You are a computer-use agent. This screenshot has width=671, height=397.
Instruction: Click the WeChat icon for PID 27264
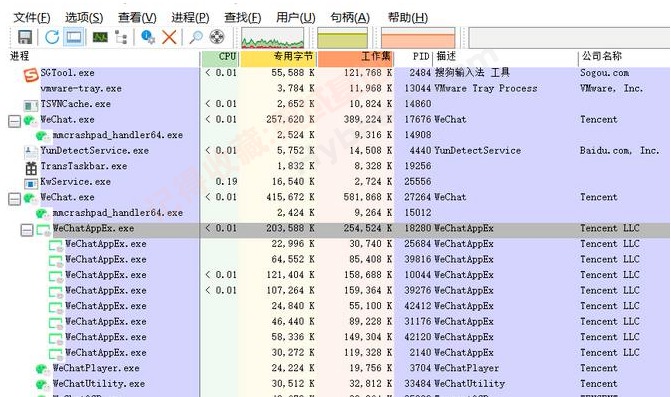pos(30,198)
